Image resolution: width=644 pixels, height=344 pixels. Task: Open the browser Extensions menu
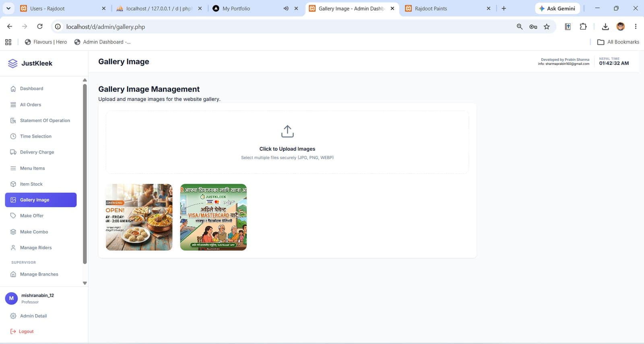(x=583, y=27)
